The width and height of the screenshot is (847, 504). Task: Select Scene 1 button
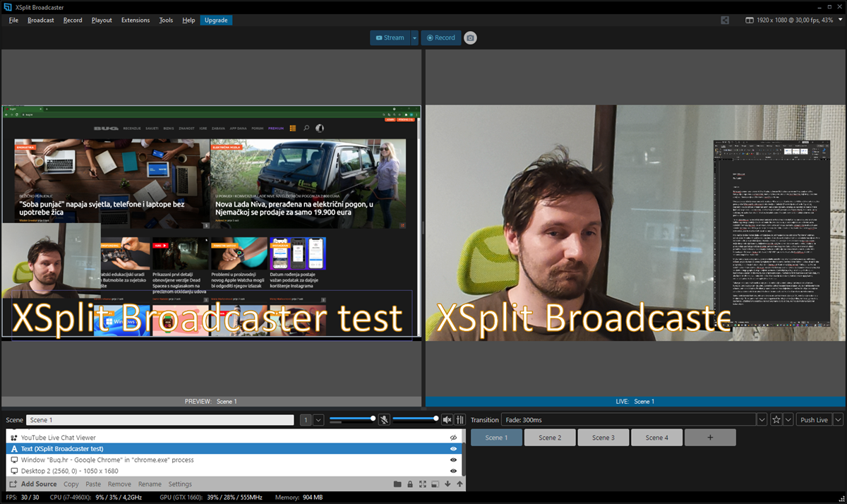pos(496,438)
